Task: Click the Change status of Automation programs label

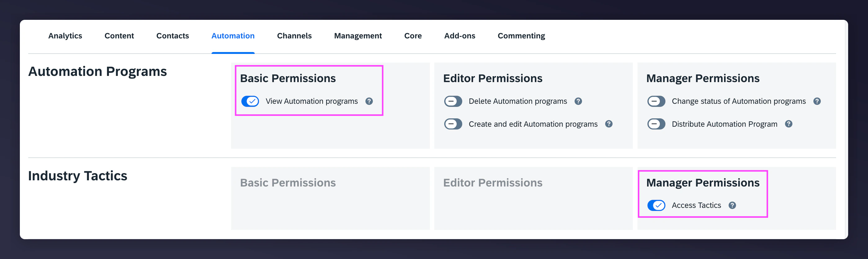Action: pos(739,101)
